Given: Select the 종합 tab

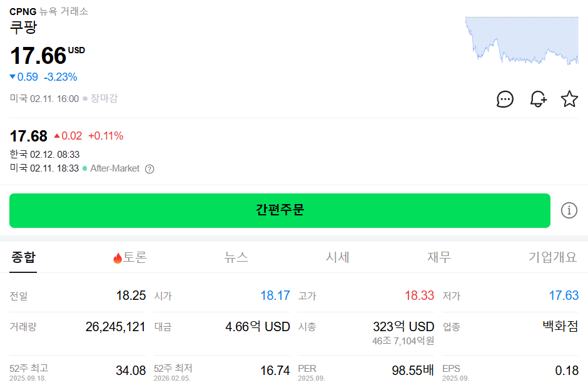Looking at the screenshot, I should click(x=23, y=257).
